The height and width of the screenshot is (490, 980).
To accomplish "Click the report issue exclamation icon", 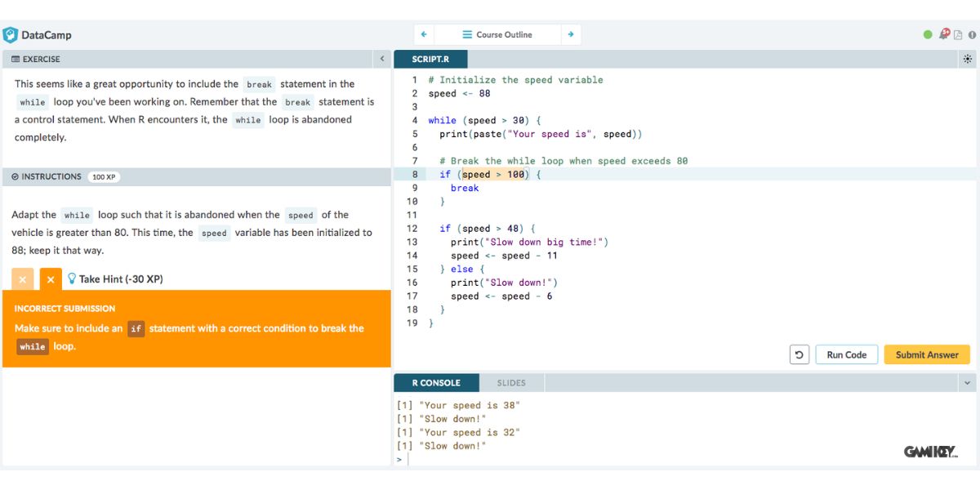I will 972,35.
